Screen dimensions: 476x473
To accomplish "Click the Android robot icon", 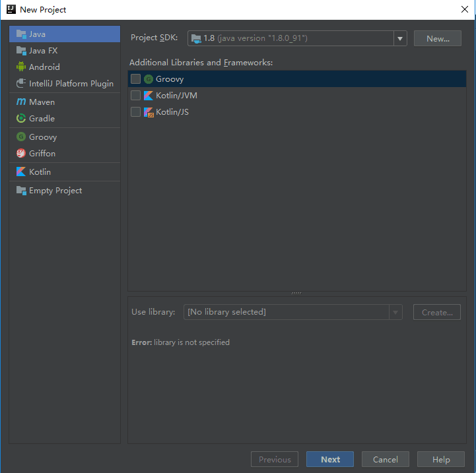I will tap(21, 67).
